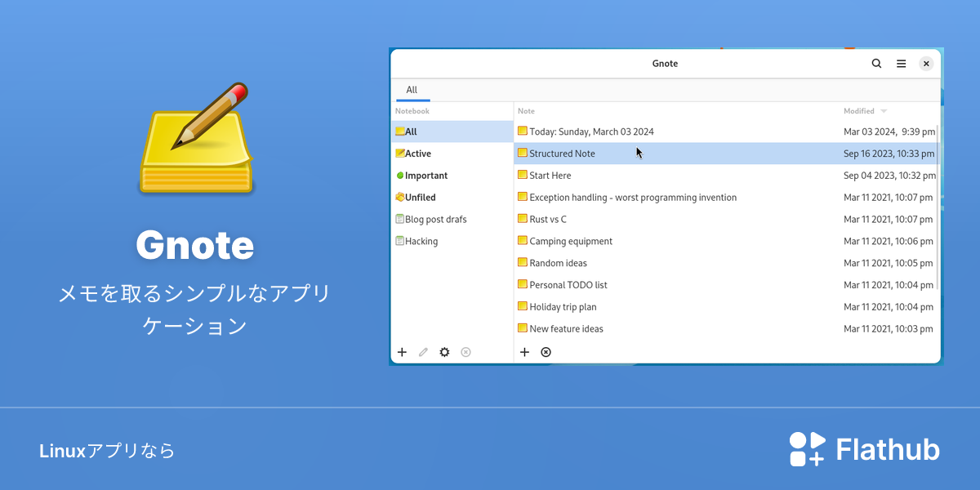Screen dimensions: 980x490
Task: Click note icon beside Structured Note
Action: coord(523,153)
